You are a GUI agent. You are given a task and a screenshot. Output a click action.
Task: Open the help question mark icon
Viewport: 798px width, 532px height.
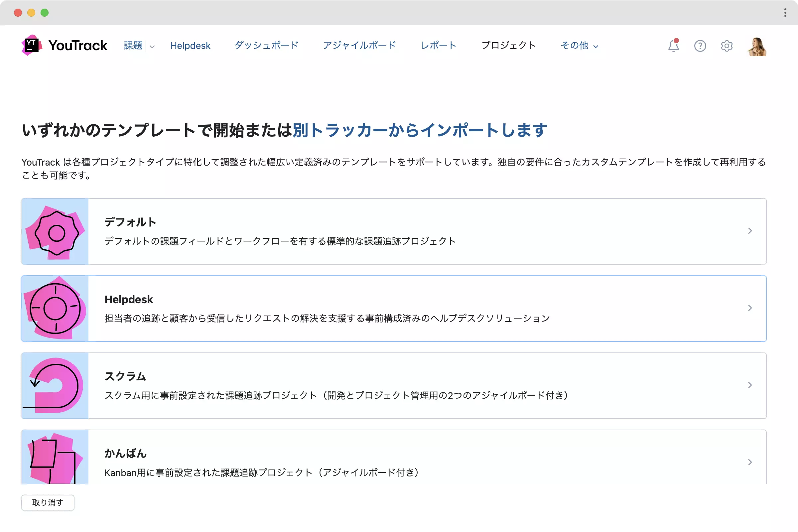[700, 46]
